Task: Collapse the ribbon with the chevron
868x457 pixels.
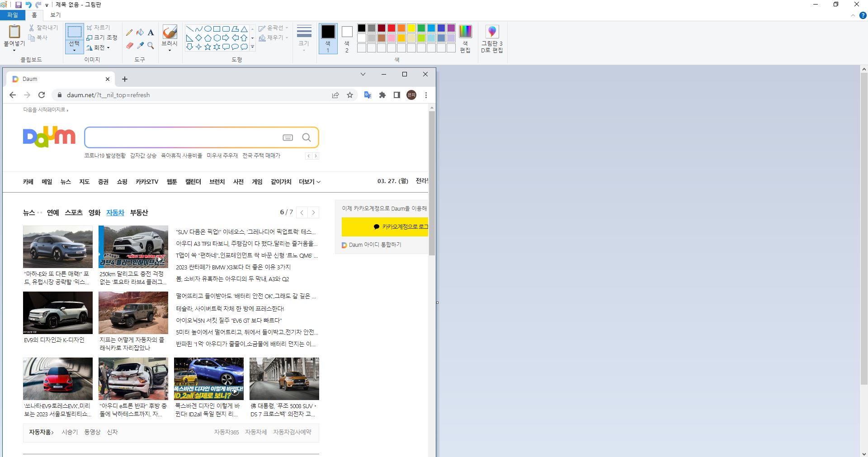Action: pyautogui.click(x=853, y=15)
